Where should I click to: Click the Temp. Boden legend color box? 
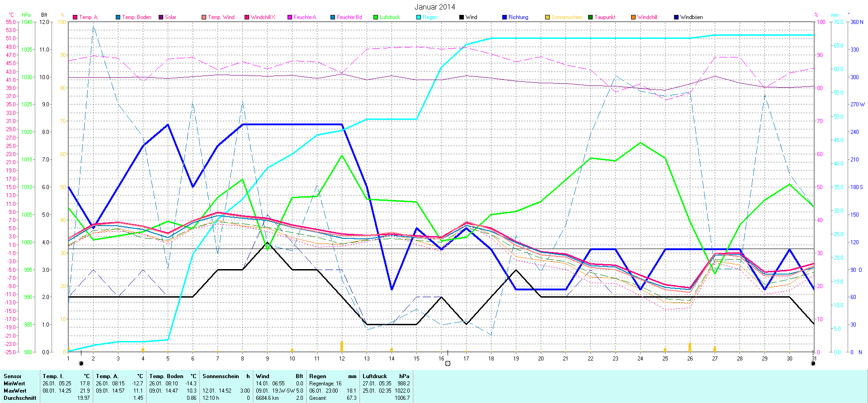coord(118,17)
